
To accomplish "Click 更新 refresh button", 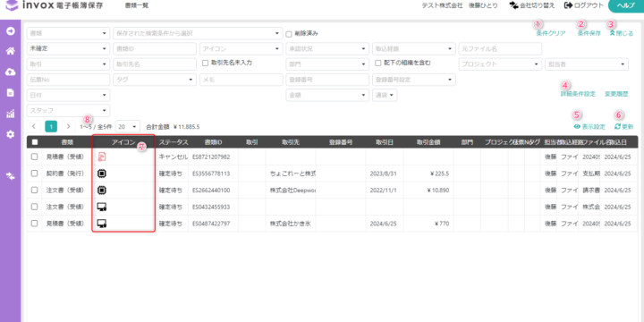I will [x=624, y=127].
